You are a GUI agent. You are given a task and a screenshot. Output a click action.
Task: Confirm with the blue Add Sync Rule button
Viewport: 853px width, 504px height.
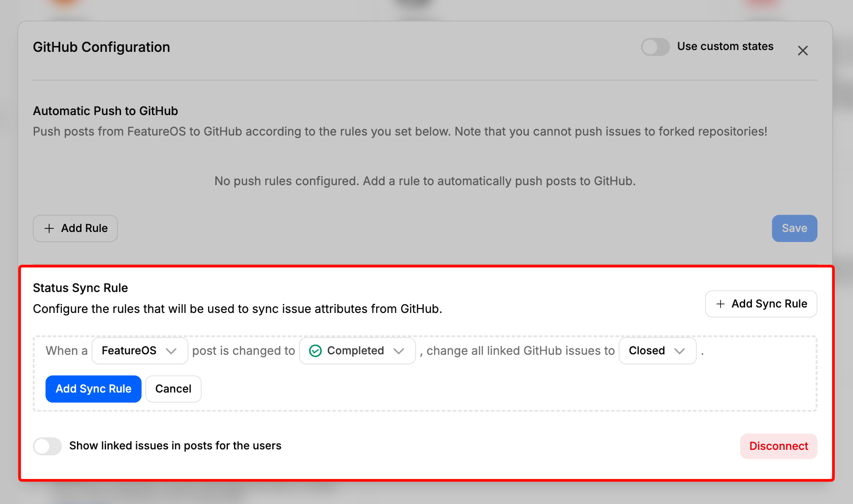click(93, 389)
